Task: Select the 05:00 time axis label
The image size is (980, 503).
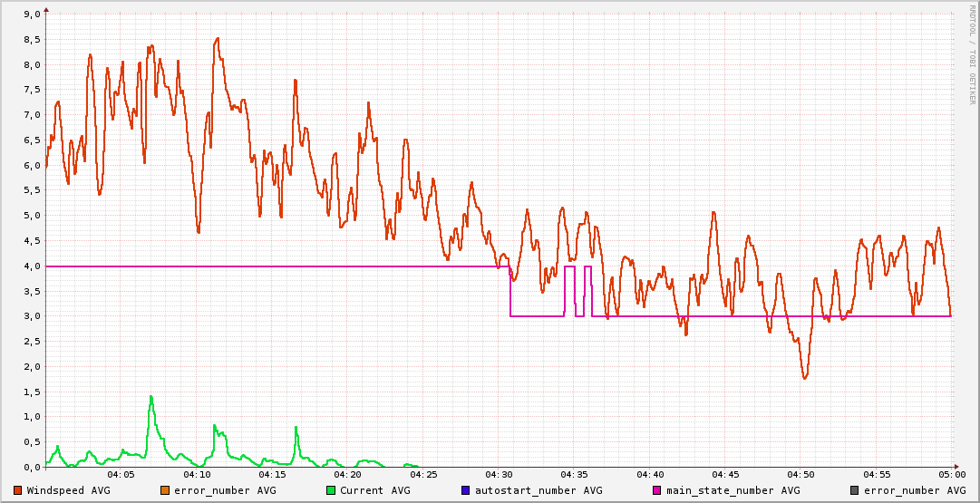Action: pyautogui.click(x=951, y=474)
